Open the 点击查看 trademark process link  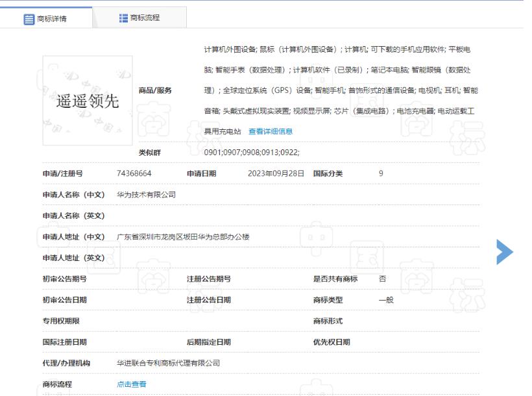pos(131,384)
